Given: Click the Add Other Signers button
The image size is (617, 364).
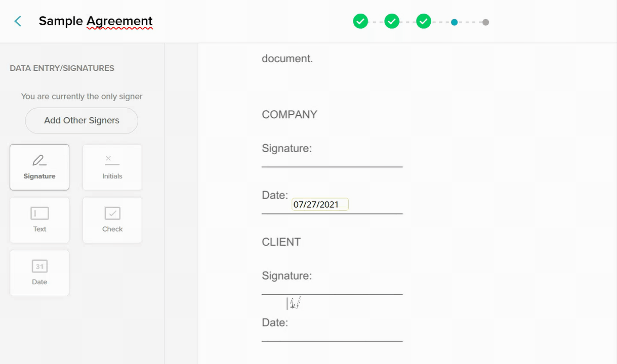Looking at the screenshot, I should click(x=81, y=120).
